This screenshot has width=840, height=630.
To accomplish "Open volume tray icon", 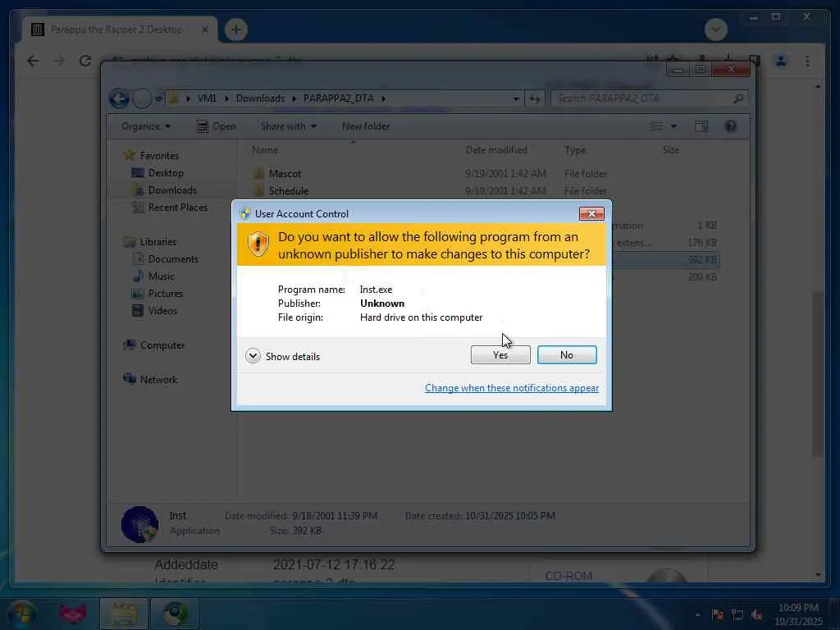I will tap(756, 614).
